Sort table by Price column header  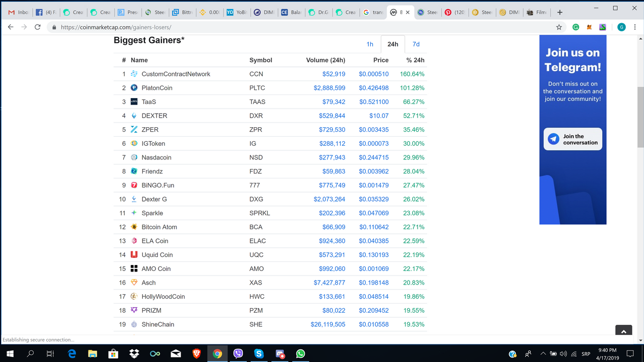coord(381,60)
